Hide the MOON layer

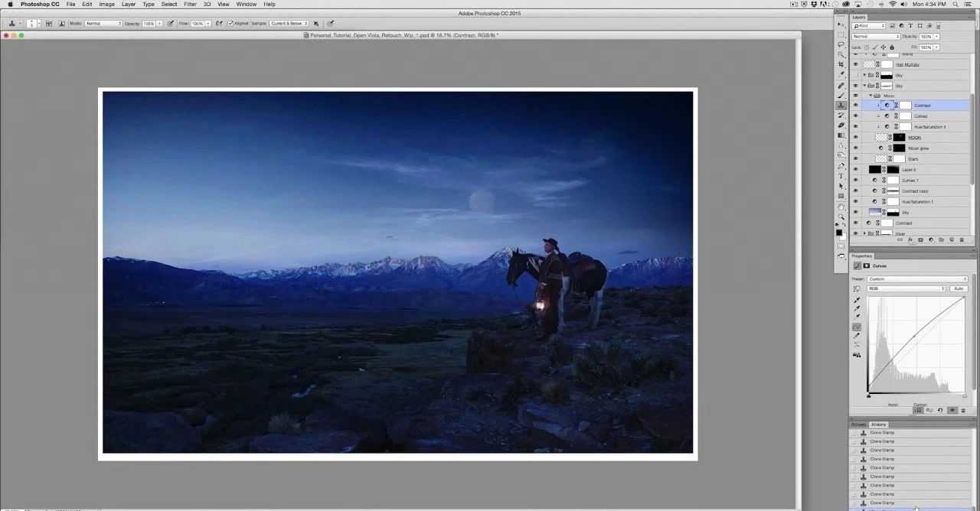[856, 138]
